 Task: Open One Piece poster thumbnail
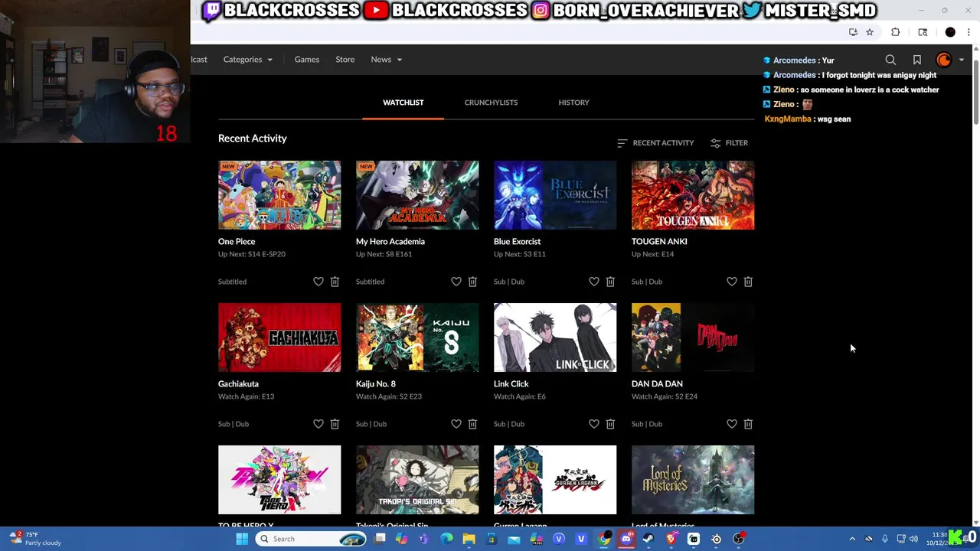click(279, 195)
